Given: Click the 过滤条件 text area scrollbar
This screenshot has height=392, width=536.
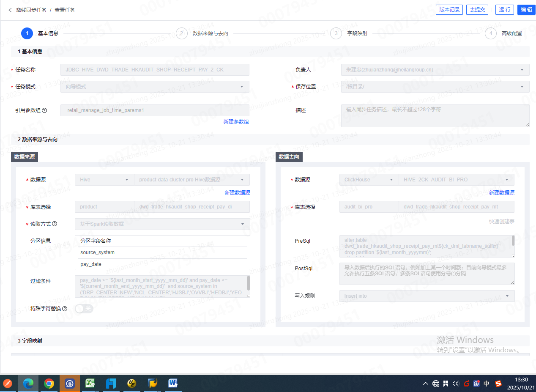Looking at the screenshot, I should (x=249, y=283).
